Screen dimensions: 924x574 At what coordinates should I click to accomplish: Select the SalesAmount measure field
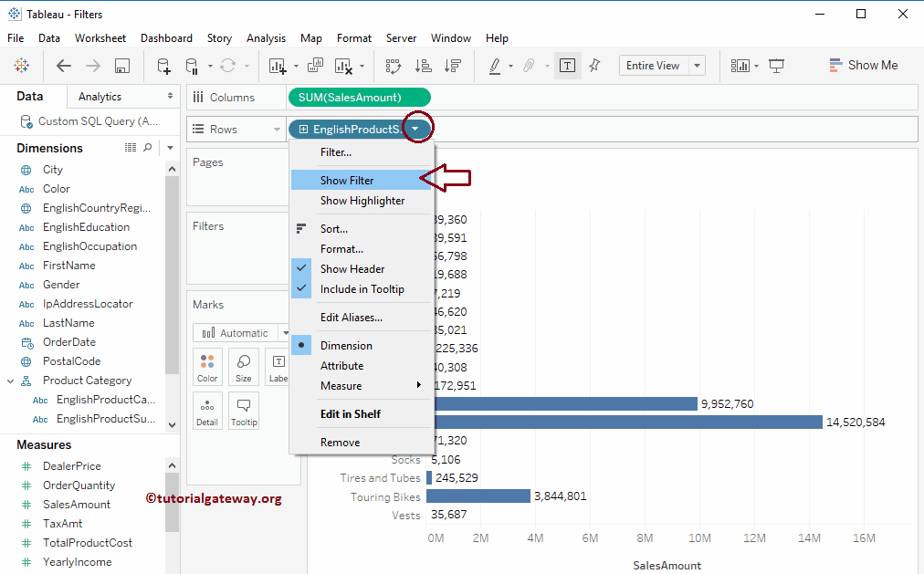tap(77, 505)
